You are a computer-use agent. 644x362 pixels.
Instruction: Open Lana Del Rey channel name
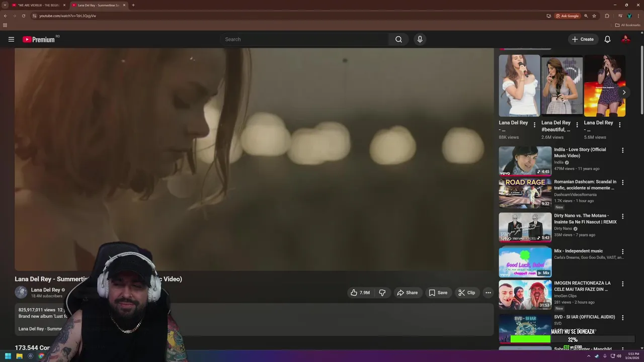pyautogui.click(x=45, y=290)
